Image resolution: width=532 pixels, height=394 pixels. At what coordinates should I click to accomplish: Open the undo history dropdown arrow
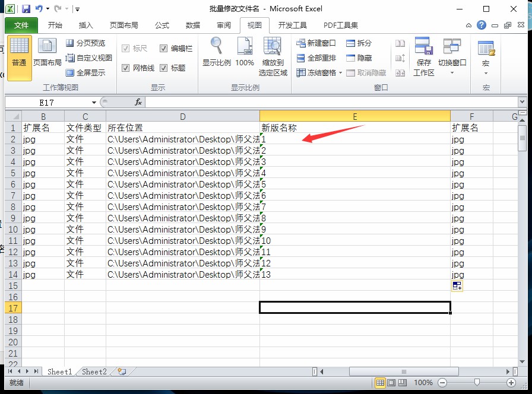coord(48,9)
